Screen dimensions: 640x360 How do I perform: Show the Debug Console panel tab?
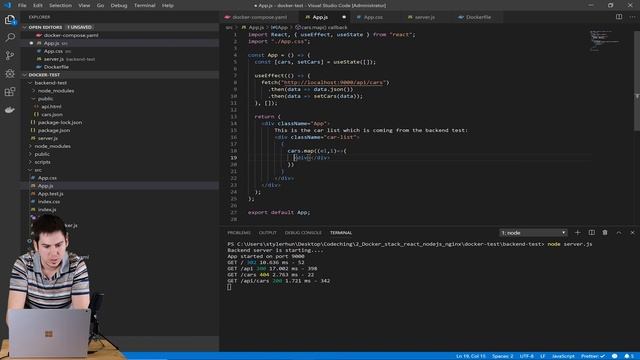(x=303, y=233)
